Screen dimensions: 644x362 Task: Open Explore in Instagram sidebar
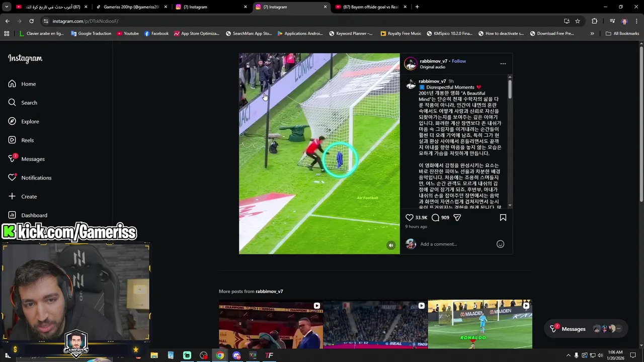tap(23, 121)
